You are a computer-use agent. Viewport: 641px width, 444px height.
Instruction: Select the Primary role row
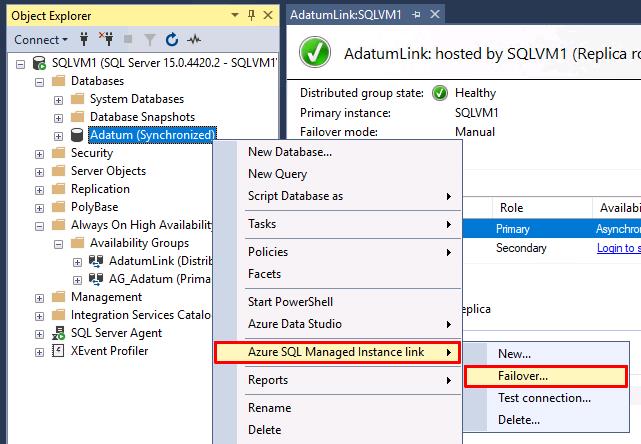(x=551, y=229)
